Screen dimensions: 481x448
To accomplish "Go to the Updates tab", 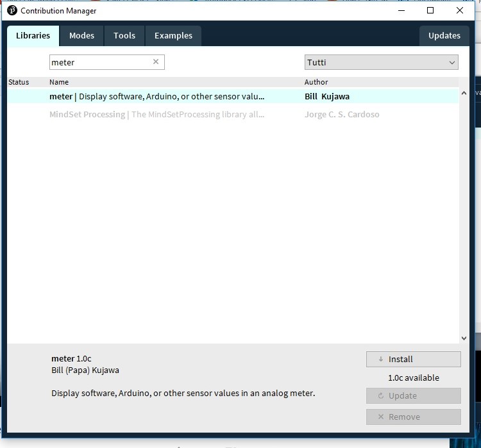I will [444, 36].
